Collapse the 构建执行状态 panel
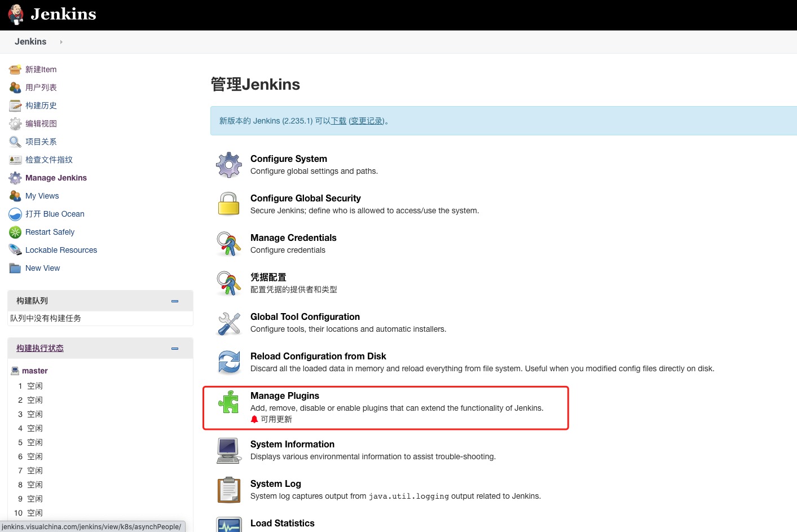Screen dimensions: 797x532 click(175, 349)
